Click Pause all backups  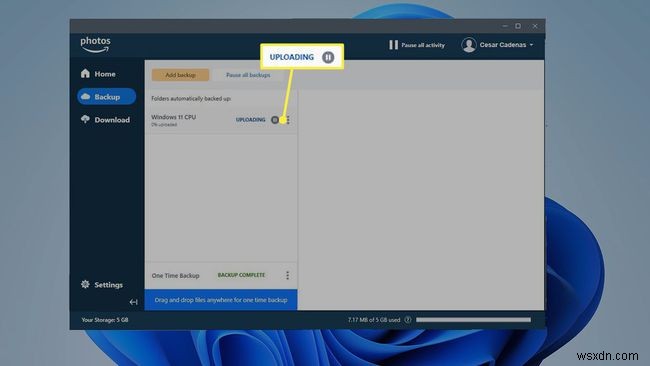[248, 75]
